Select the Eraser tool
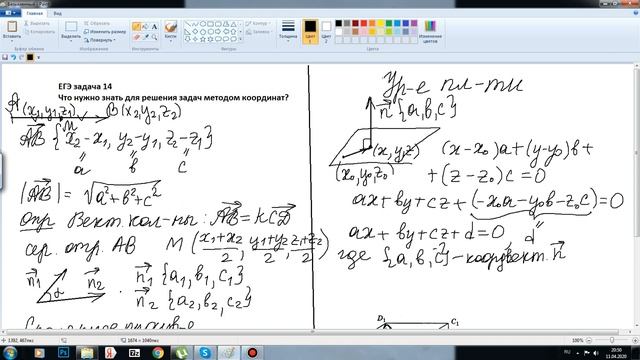Screen dimensions: 640x360 [x=137, y=37]
